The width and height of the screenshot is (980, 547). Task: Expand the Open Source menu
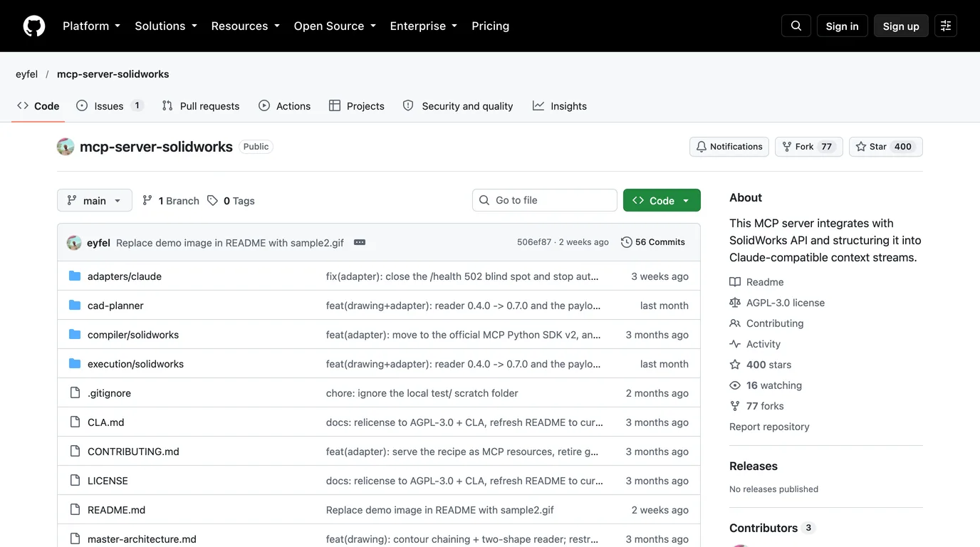tap(335, 26)
